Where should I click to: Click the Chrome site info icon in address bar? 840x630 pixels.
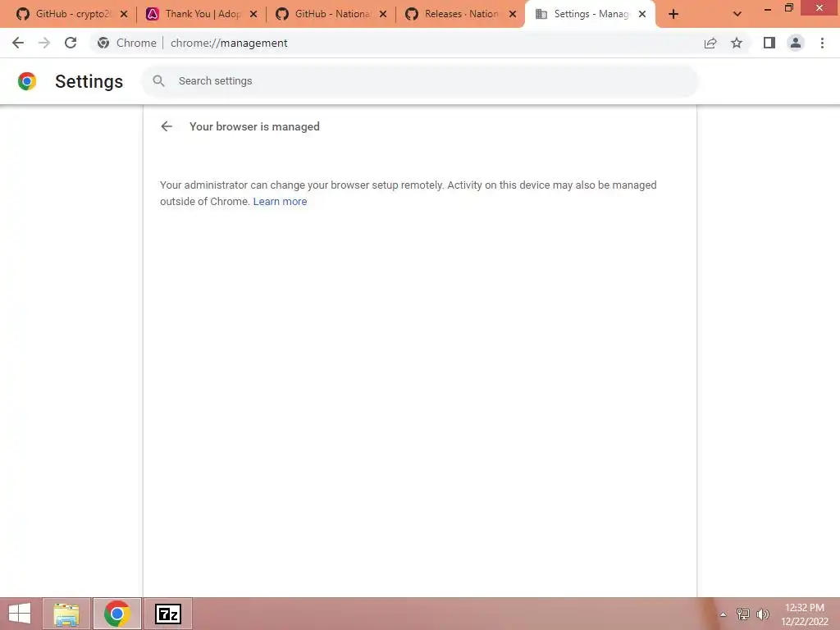click(103, 43)
